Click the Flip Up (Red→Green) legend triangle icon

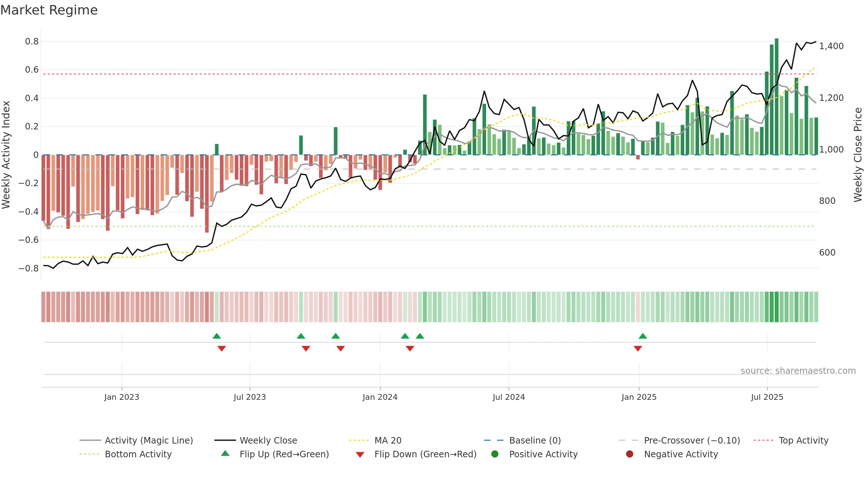coord(225,453)
